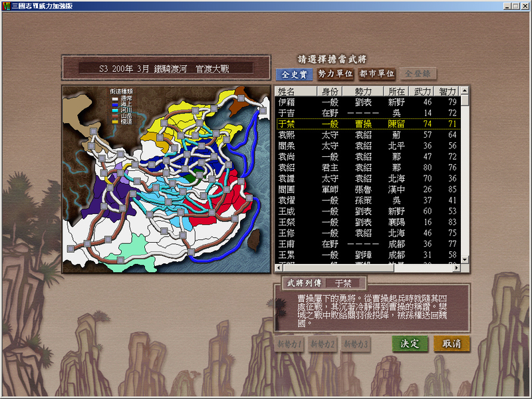
Task: Sort by the 智力 column header
Action: (447, 91)
